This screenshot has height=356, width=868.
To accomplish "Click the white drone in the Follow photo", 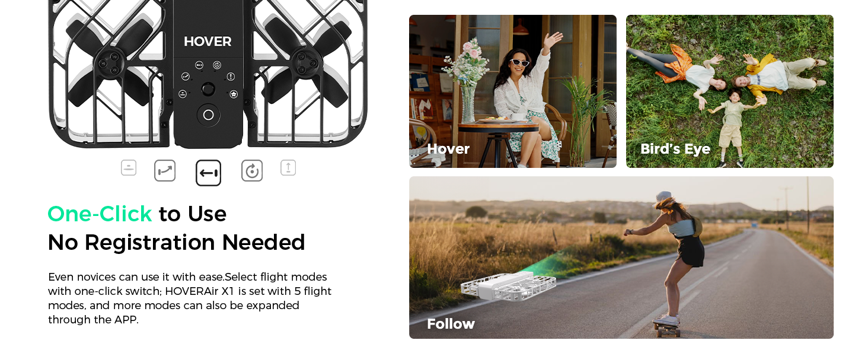I will click(x=508, y=286).
